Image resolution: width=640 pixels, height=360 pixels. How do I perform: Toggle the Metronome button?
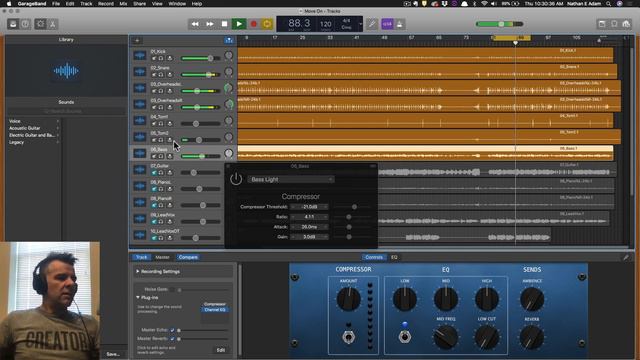pyautogui.click(x=400, y=24)
